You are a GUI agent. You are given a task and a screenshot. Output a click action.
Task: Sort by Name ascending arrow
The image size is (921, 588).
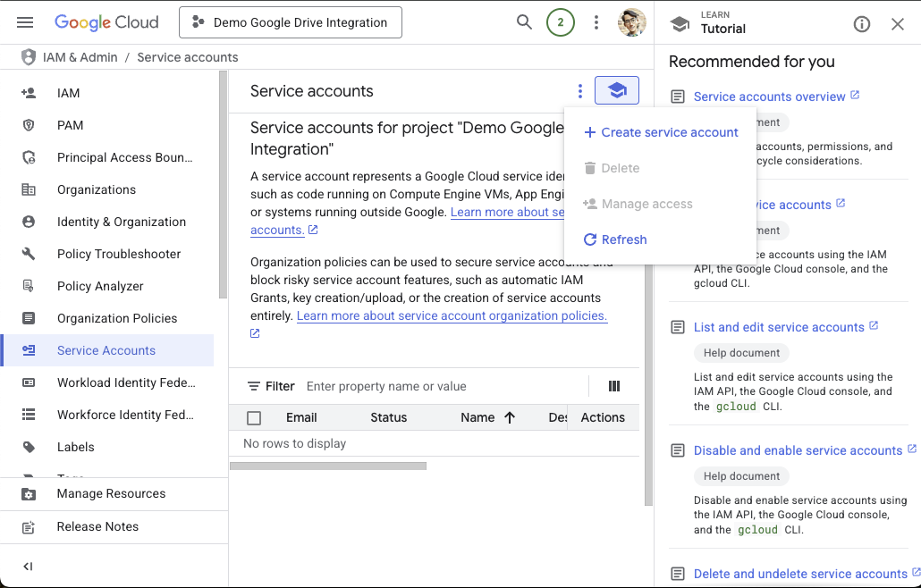pyautogui.click(x=510, y=417)
